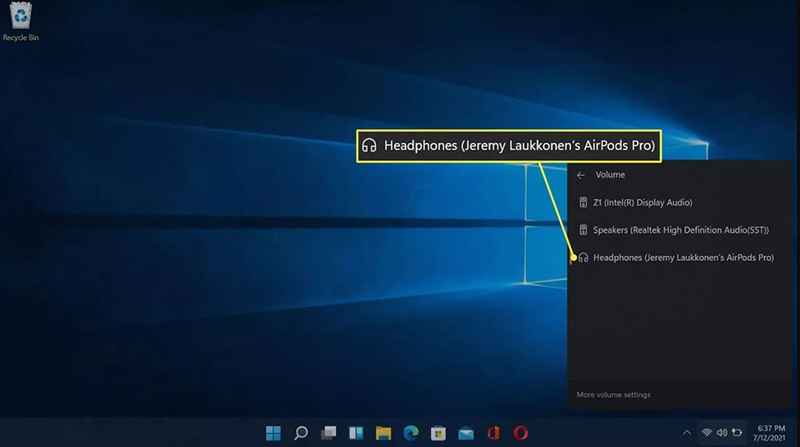Click the speaker volume tray icon
The image size is (800, 447).
pos(721,433)
